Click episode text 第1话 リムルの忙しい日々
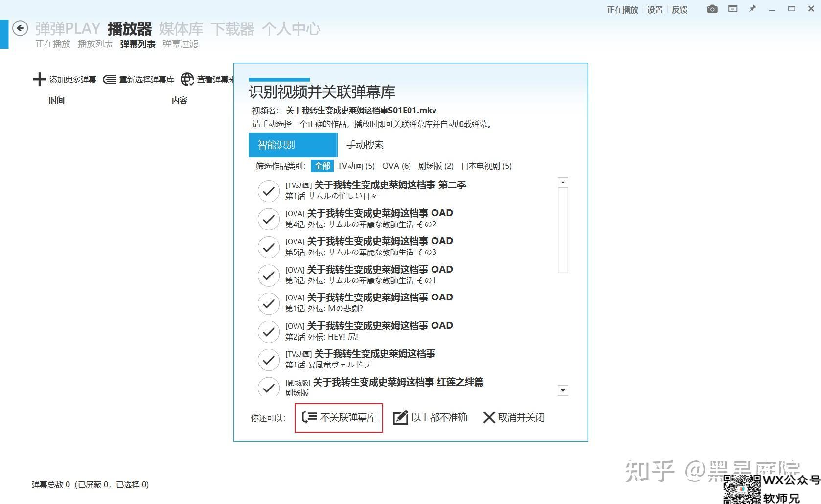Image resolution: width=821 pixels, height=504 pixels. click(331, 196)
